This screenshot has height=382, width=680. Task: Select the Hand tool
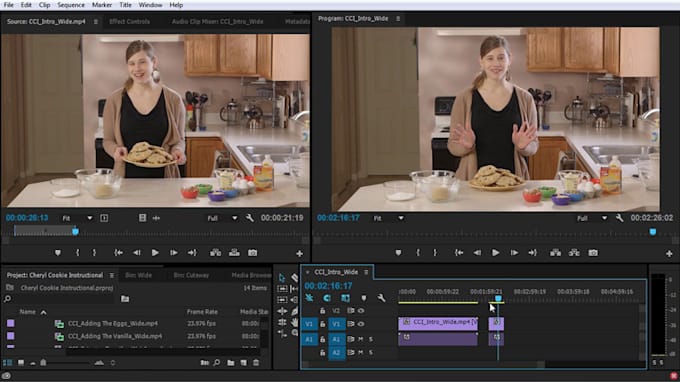point(294,322)
